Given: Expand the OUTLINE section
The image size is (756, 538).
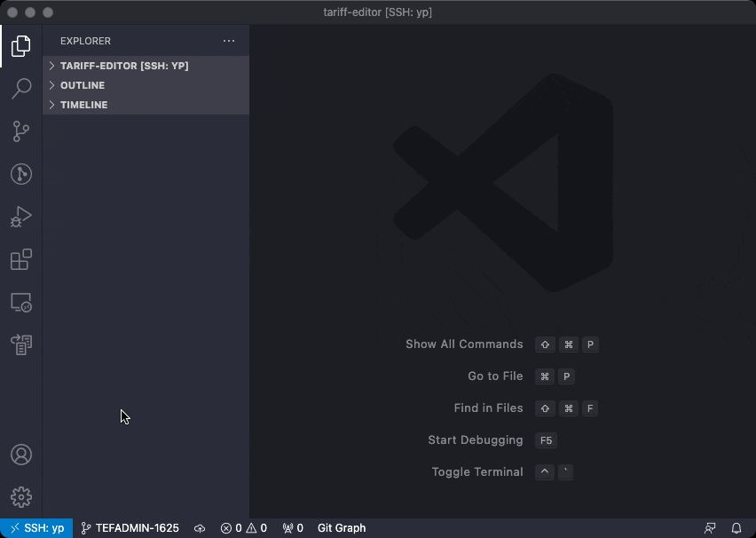Looking at the screenshot, I should 82,85.
